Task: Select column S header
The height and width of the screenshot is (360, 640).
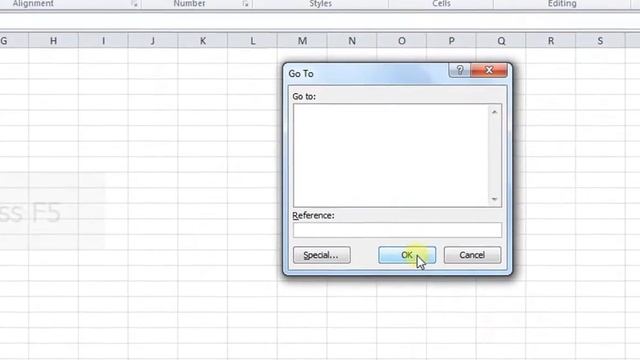Action: coord(600,41)
